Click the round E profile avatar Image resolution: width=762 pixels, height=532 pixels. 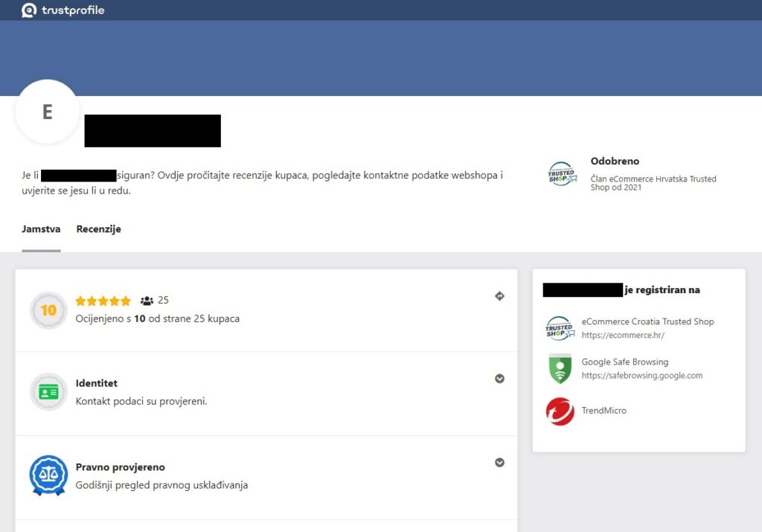[47, 112]
